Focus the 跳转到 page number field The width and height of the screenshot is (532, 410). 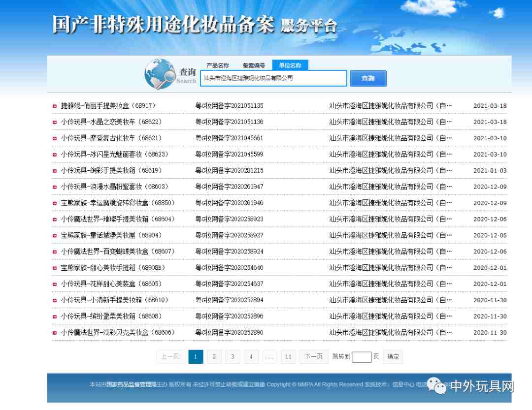tap(362, 357)
